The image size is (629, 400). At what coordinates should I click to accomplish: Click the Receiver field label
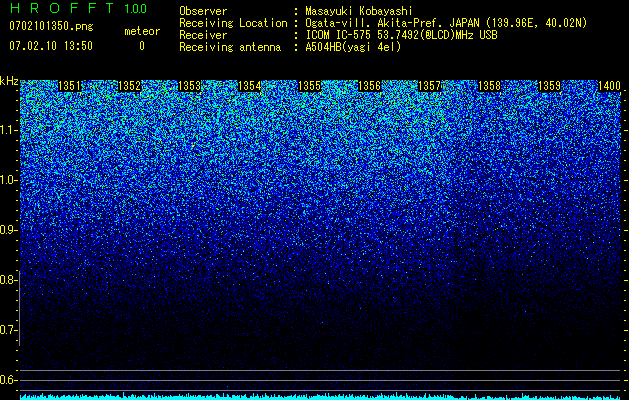203,35
